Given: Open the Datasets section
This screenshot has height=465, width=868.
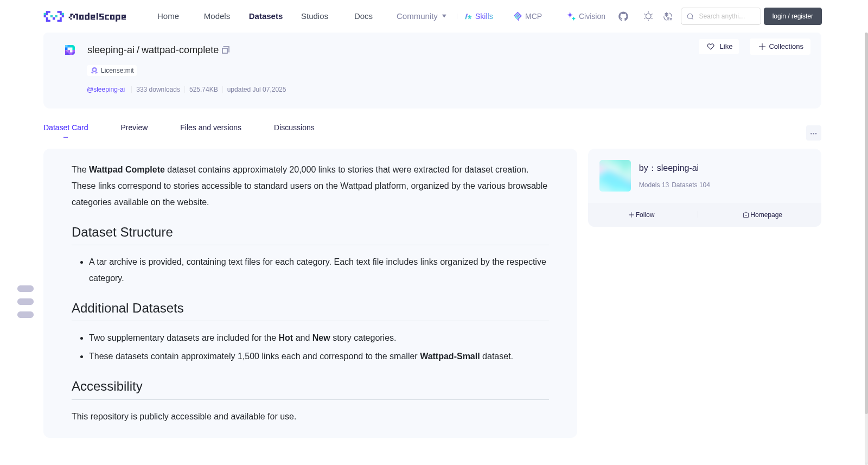Looking at the screenshot, I should point(266,16).
